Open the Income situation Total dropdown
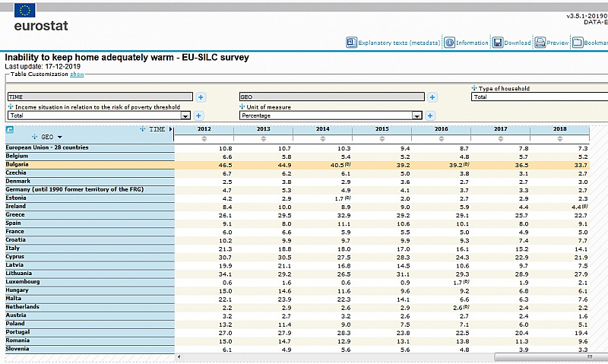 (x=185, y=116)
